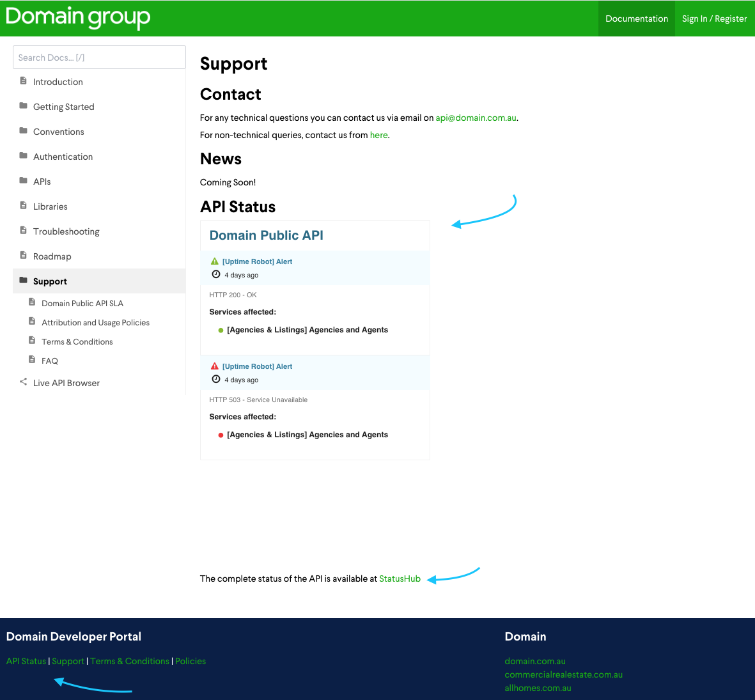Click 'HTTP 503 - Service Unavailable' text

[258, 400]
